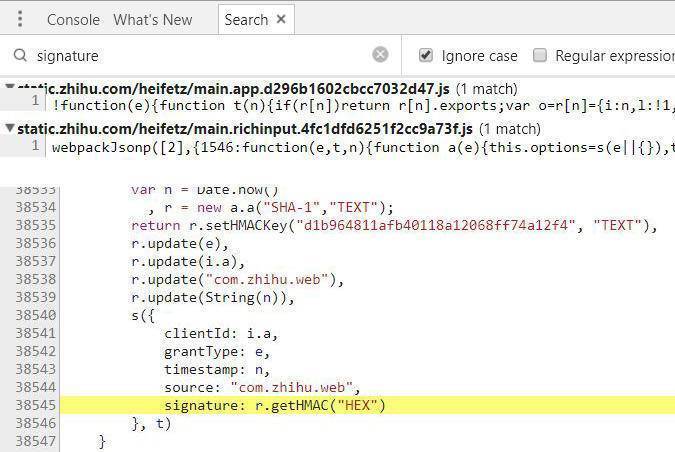
Task: Focus the signature search input field
Action: (200, 56)
